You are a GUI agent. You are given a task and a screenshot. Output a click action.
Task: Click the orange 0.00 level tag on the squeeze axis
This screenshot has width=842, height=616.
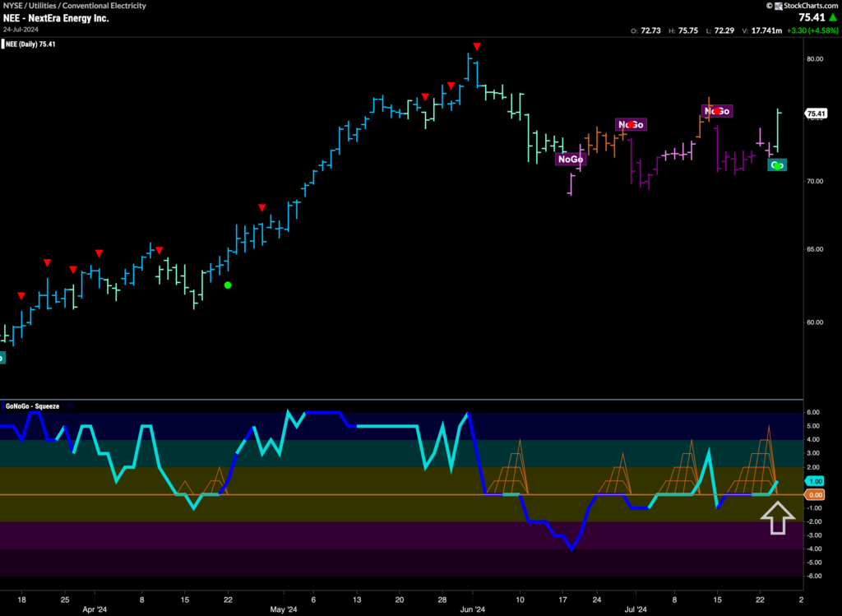(x=817, y=494)
